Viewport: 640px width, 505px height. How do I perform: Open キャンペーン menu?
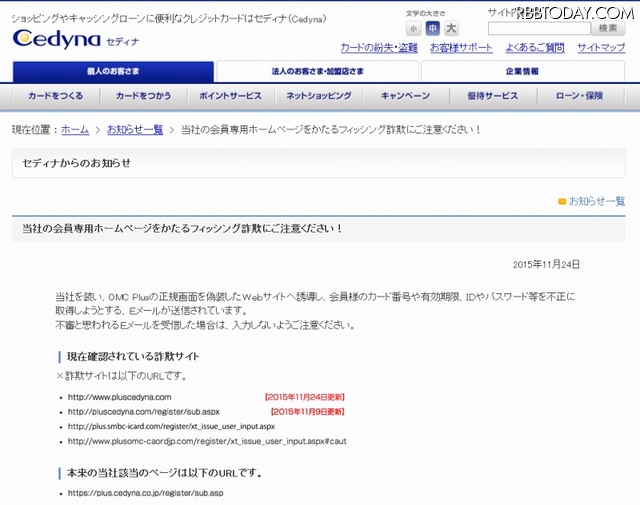405,96
